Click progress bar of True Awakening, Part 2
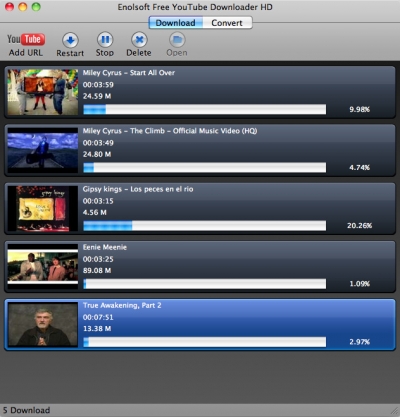 point(205,342)
